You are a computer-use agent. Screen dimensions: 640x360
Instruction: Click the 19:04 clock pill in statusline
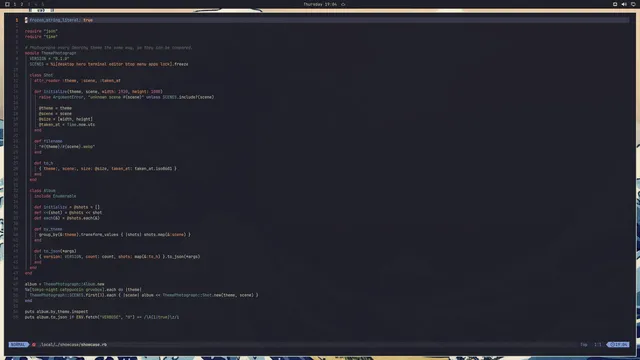618,344
